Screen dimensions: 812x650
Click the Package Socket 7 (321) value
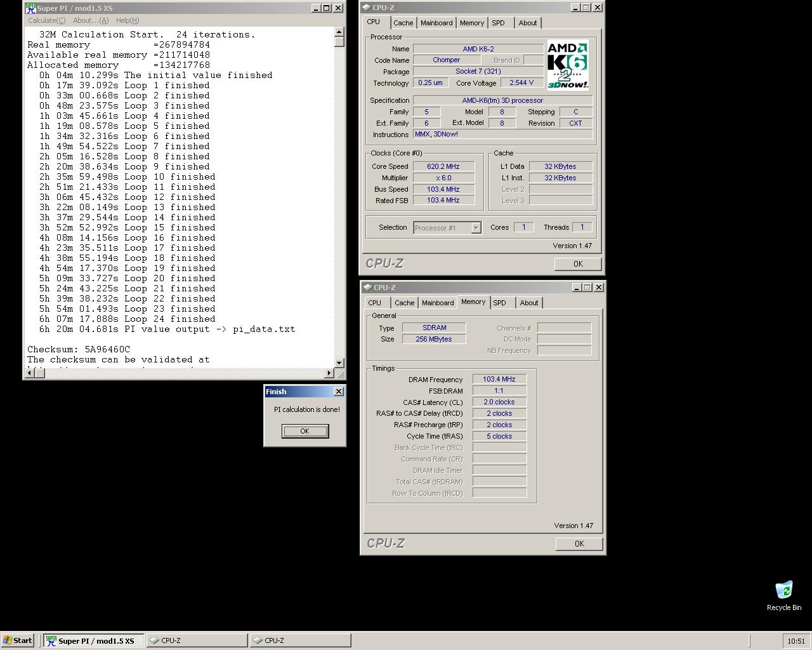point(478,72)
